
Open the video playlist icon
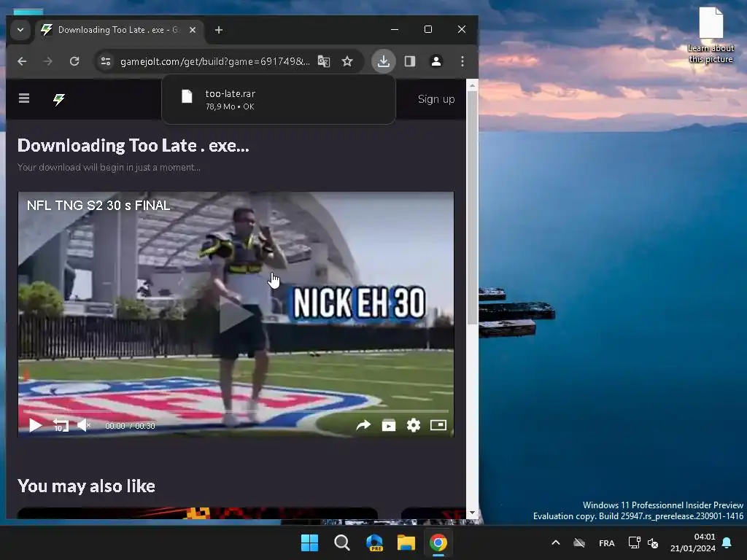click(389, 425)
